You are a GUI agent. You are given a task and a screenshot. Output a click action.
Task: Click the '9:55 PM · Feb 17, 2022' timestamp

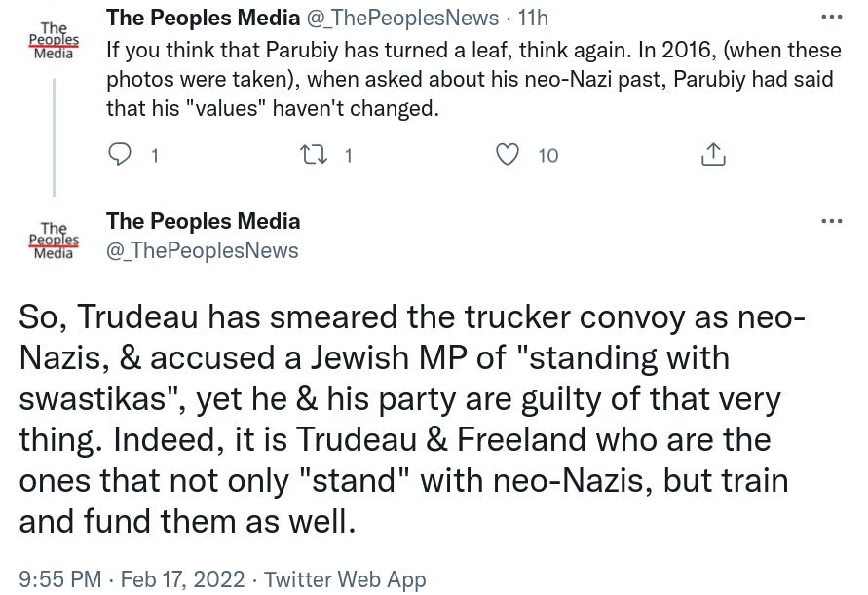tap(133, 579)
